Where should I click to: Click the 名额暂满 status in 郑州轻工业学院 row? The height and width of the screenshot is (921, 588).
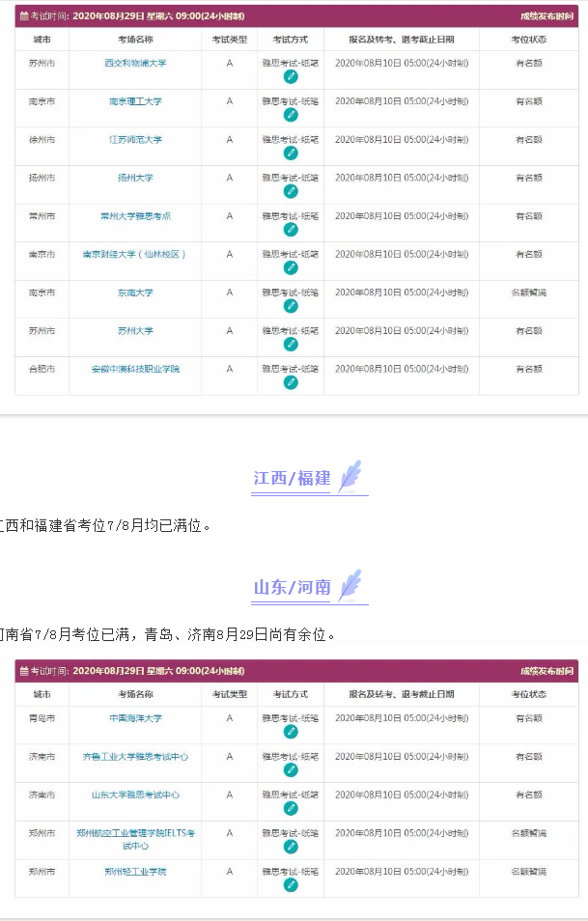click(529, 871)
